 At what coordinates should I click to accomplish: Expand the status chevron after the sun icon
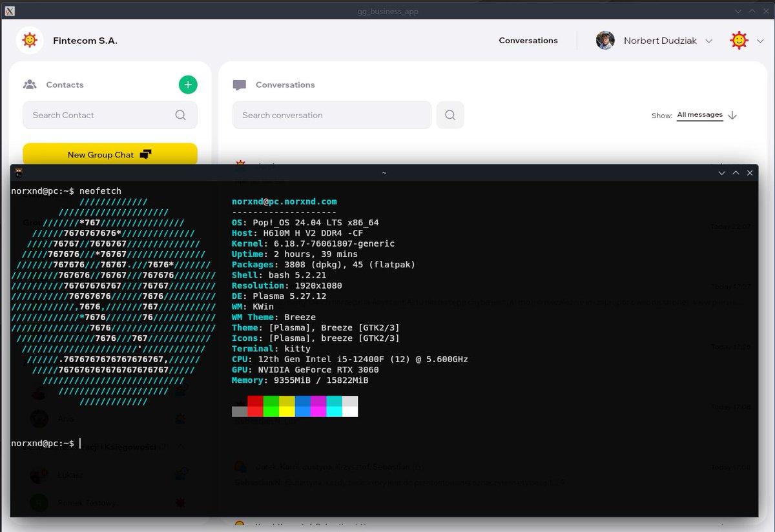[x=760, y=41]
